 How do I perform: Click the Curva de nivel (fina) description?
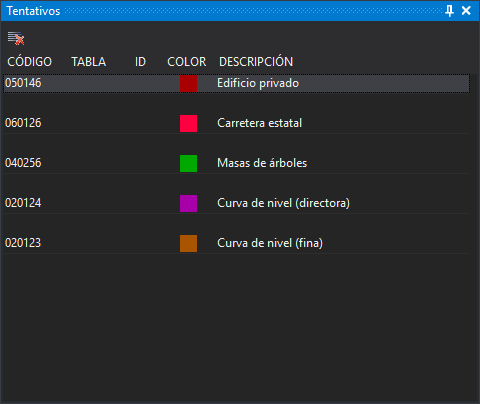270,243
